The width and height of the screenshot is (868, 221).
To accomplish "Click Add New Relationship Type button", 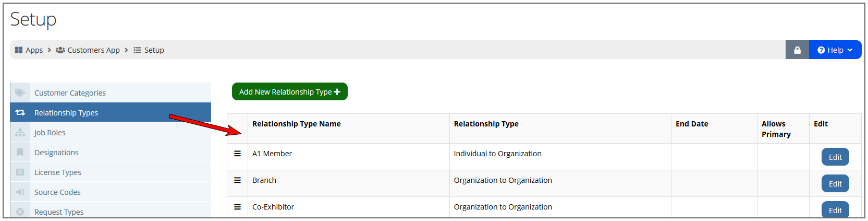I will (x=290, y=92).
